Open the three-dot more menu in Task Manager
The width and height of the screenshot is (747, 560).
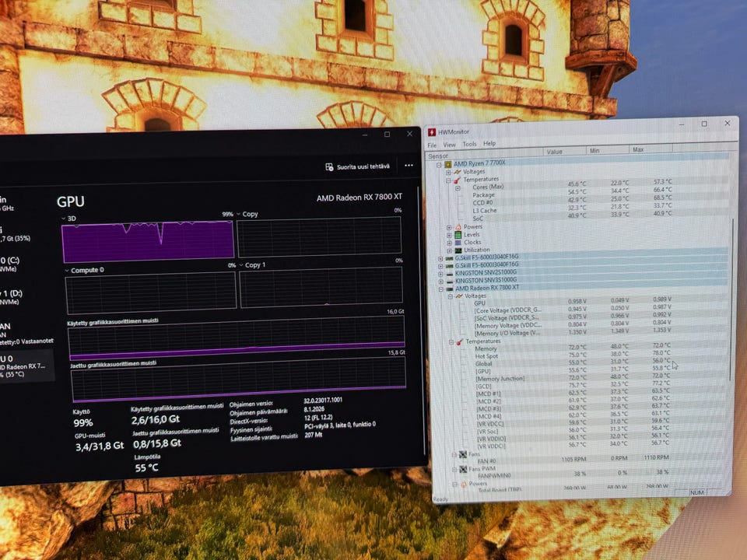(x=409, y=165)
